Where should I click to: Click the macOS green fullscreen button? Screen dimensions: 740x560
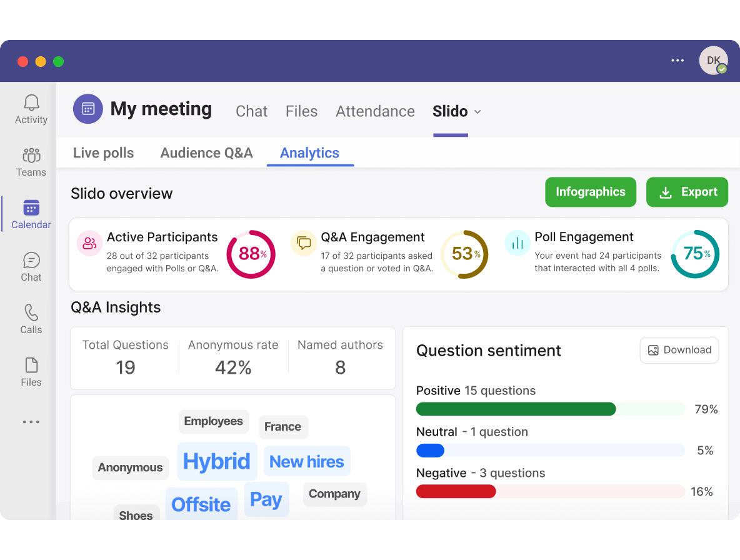click(59, 61)
